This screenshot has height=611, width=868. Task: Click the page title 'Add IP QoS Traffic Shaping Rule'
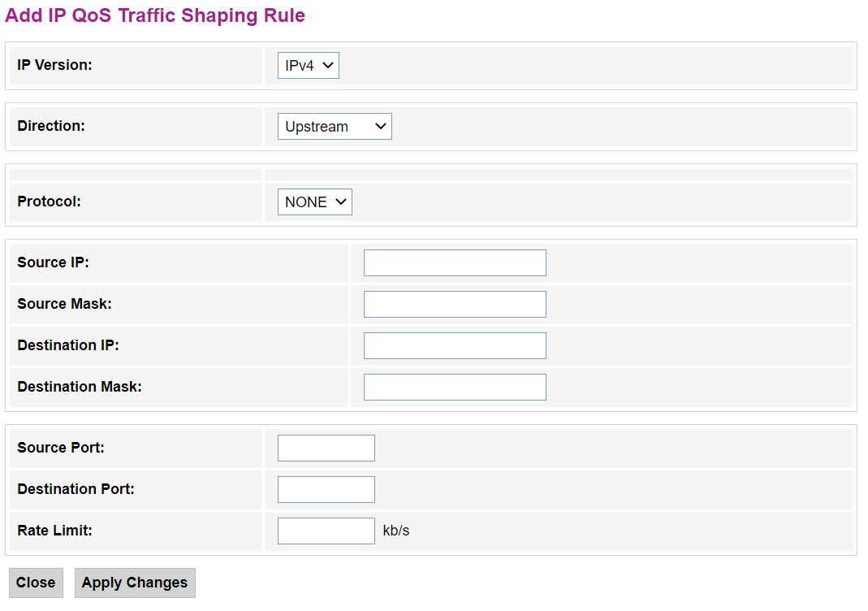(155, 15)
